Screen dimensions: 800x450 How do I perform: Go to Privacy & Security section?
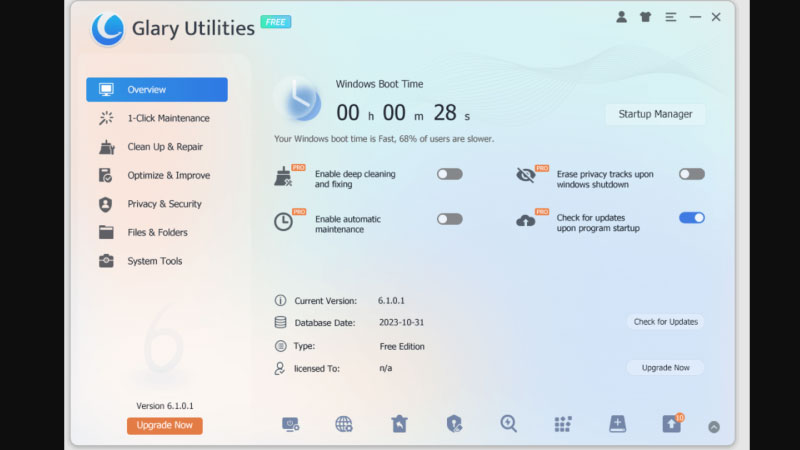164,204
